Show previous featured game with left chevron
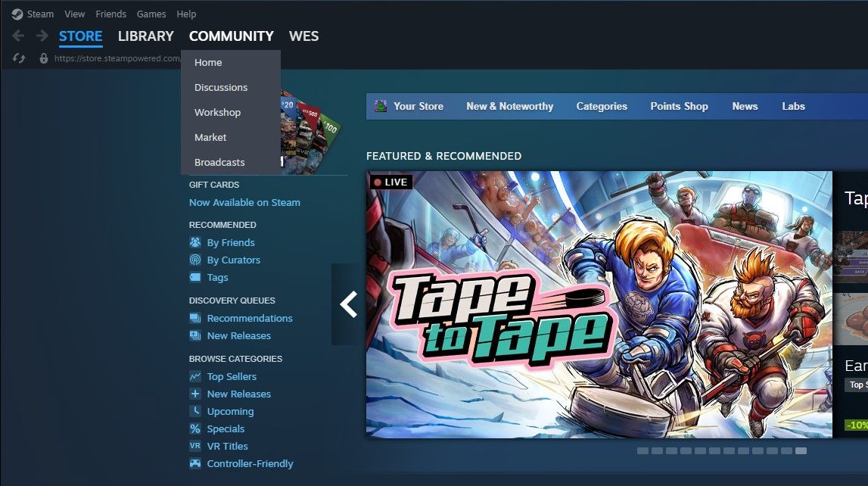This screenshot has width=868, height=486. click(x=348, y=304)
